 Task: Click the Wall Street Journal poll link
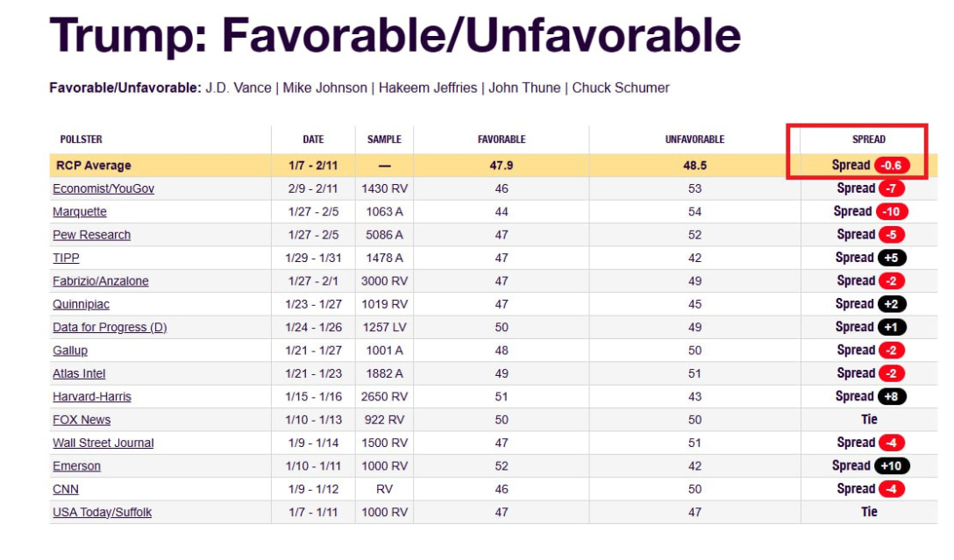coord(103,443)
